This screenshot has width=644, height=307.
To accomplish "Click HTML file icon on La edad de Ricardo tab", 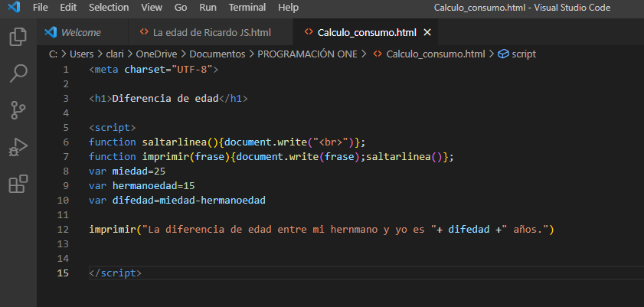I will [144, 32].
